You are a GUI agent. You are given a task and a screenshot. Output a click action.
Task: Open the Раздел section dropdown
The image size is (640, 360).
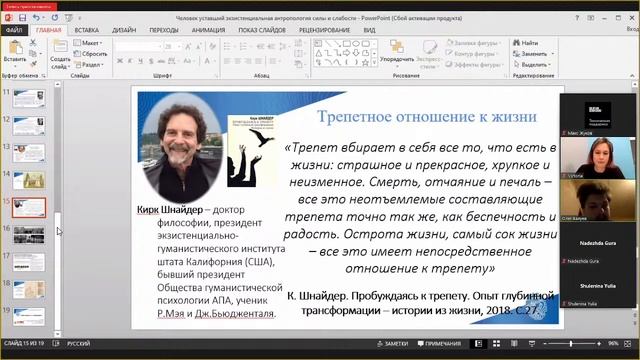(89, 64)
